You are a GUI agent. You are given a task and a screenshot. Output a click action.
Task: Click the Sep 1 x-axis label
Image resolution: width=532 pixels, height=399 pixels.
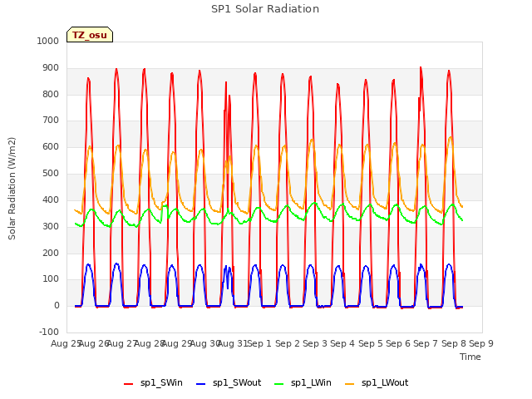point(259,343)
